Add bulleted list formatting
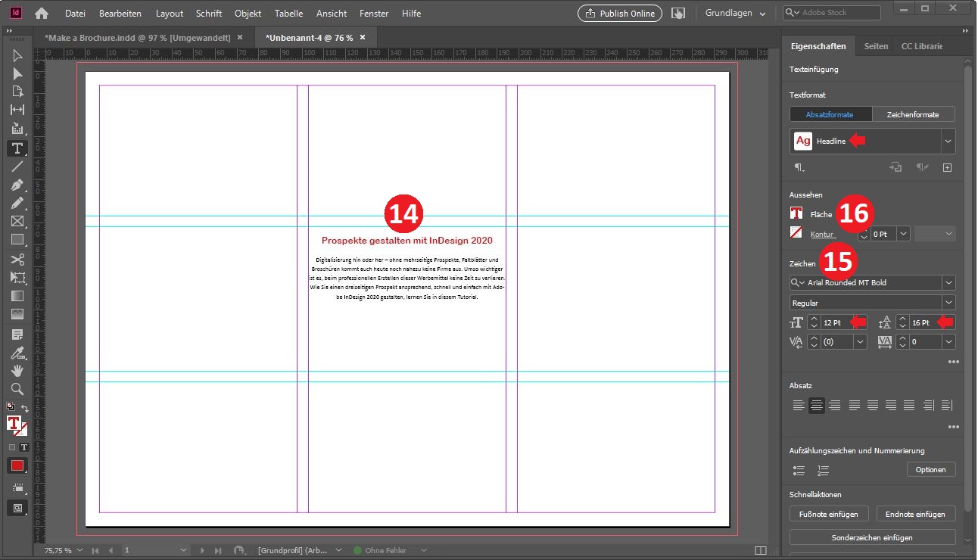 [799, 470]
